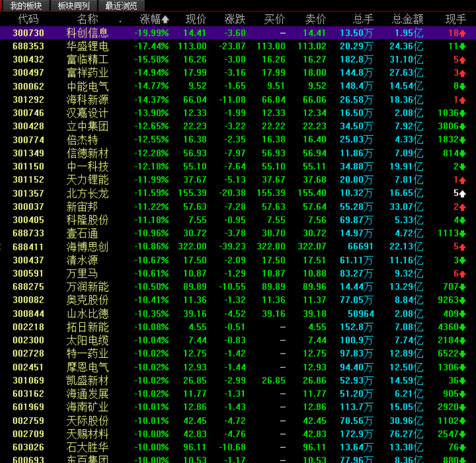Click stock name 海科新源
This screenshot has width=476, height=463.
[x=87, y=100]
